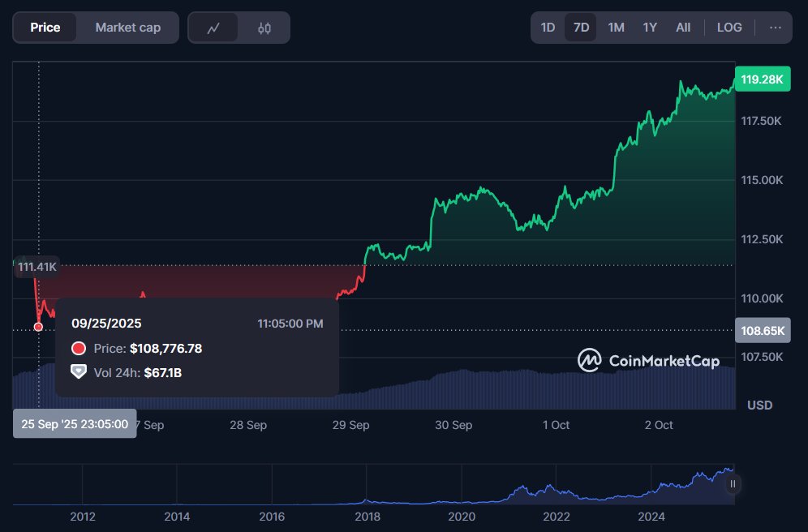The width and height of the screenshot is (808, 532).
Task: Click the pause handle on range slider
Action: coord(733,484)
